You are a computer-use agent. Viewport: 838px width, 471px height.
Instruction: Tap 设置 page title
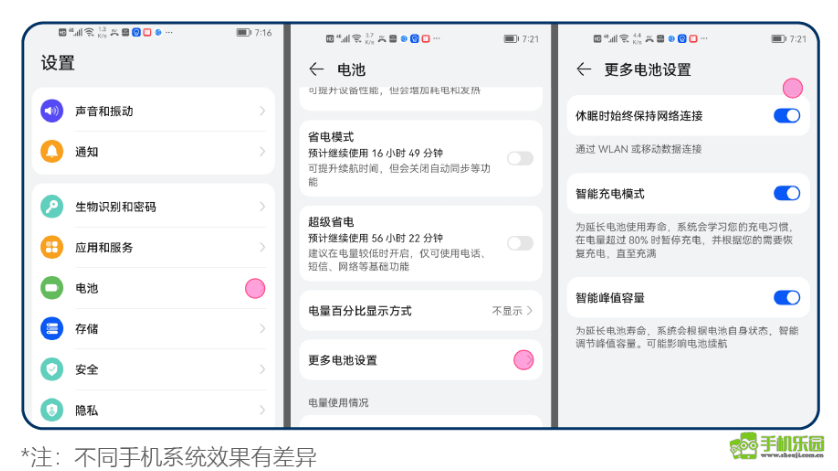click(x=58, y=63)
